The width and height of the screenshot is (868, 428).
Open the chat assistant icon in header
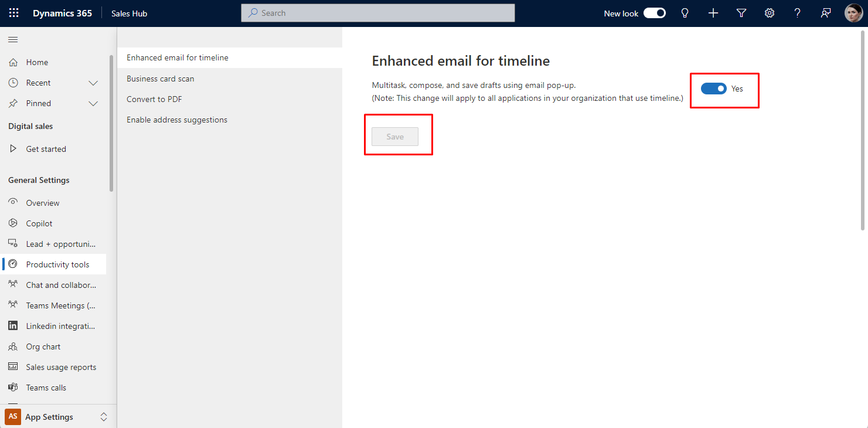pyautogui.click(x=826, y=13)
